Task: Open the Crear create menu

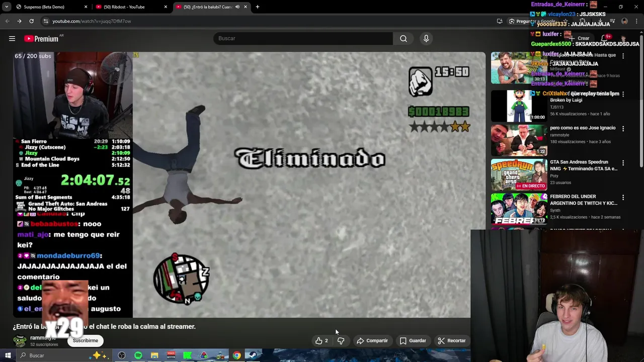Action: point(579,38)
